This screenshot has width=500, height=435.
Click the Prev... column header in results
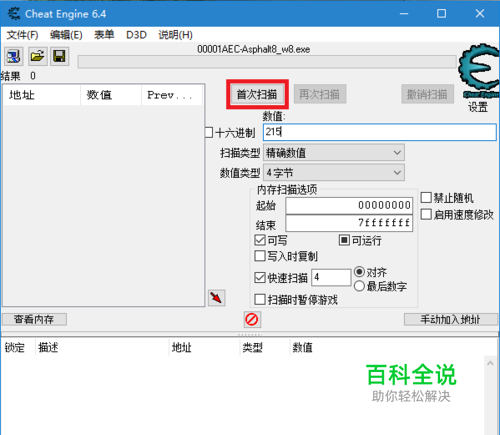[172, 95]
